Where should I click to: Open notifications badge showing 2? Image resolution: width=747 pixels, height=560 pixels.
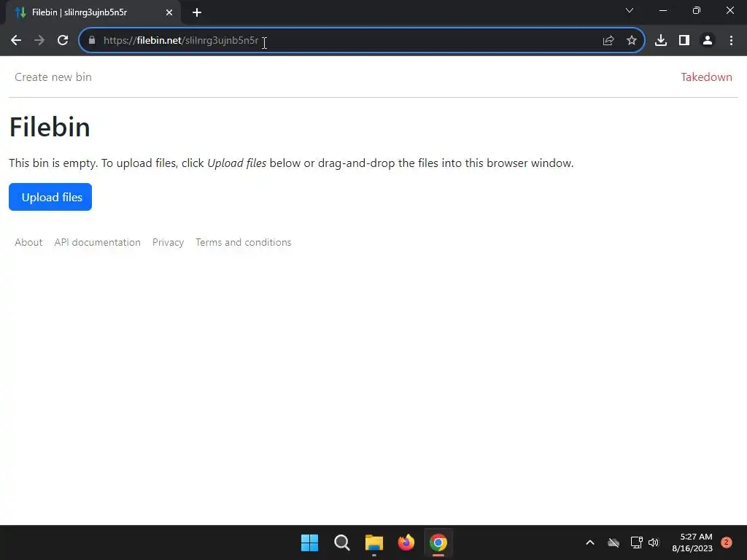[x=726, y=542]
